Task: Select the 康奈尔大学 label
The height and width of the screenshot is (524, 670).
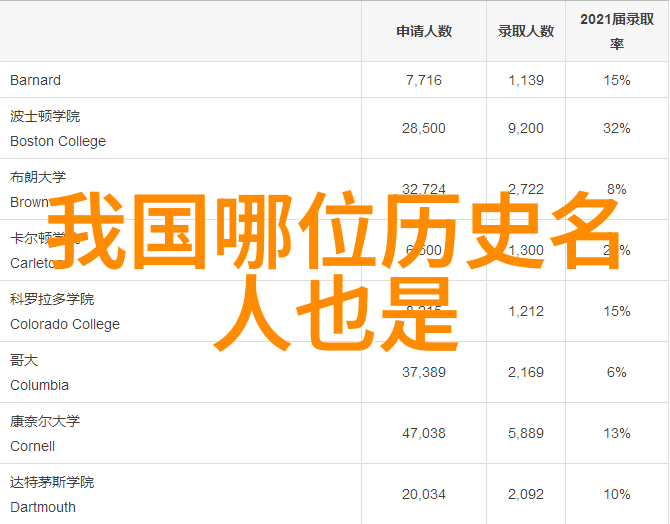Action: point(45,421)
